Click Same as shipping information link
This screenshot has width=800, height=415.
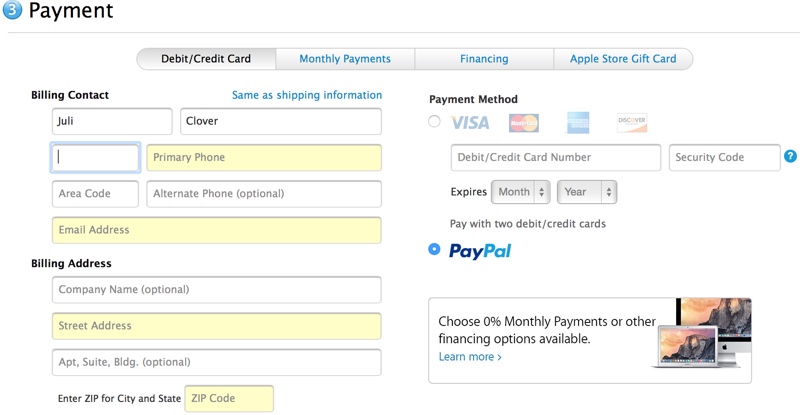[307, 95]
